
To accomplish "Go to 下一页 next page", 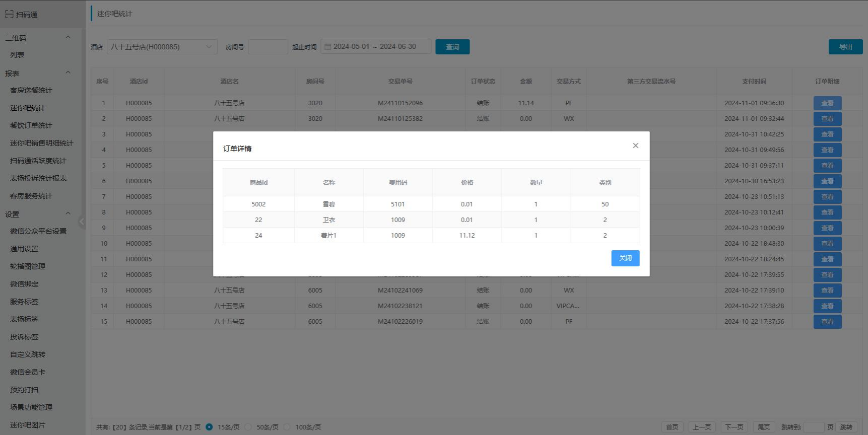I will click(x=733, y=427).
